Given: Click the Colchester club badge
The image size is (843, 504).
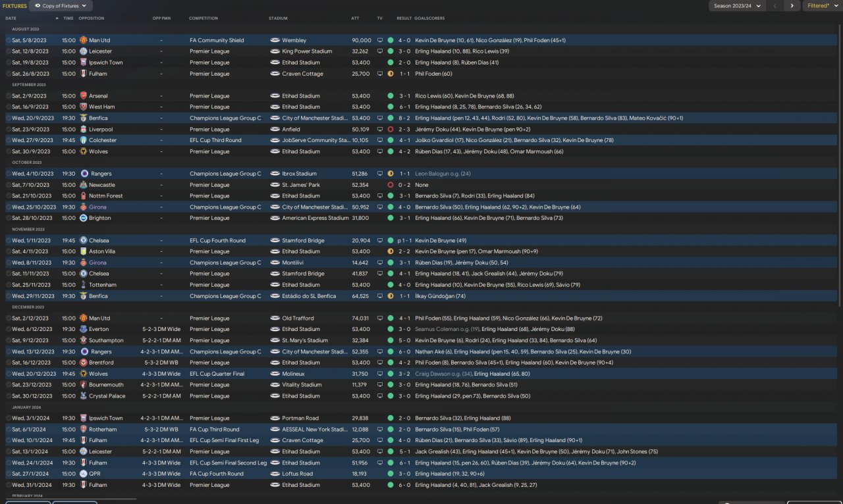Looking at the screenshot, I should coord(84,140).
